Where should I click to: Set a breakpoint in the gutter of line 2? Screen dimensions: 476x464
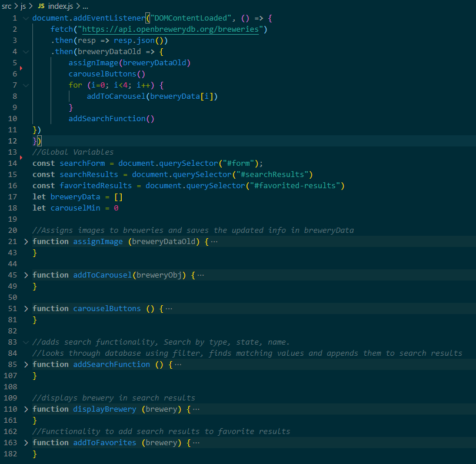coord(20,29)
